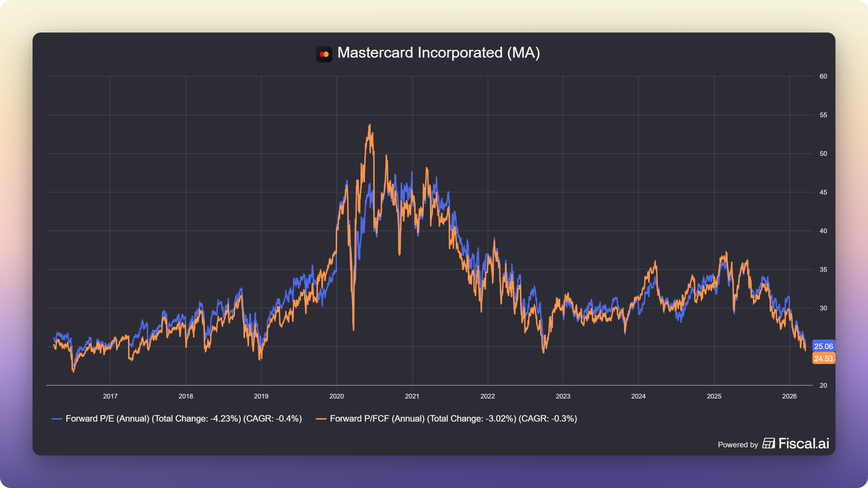
Task: Toggle the Forward P/E legend series
Action: point(183,419)
